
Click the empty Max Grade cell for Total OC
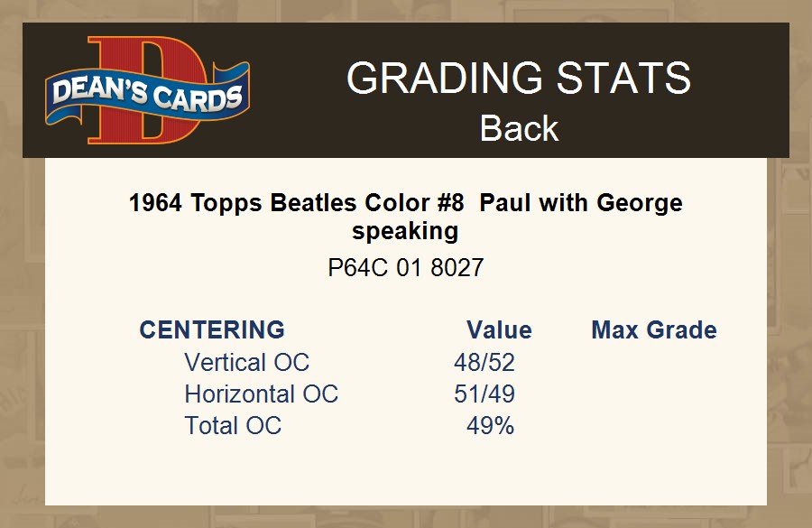point(654,426)
